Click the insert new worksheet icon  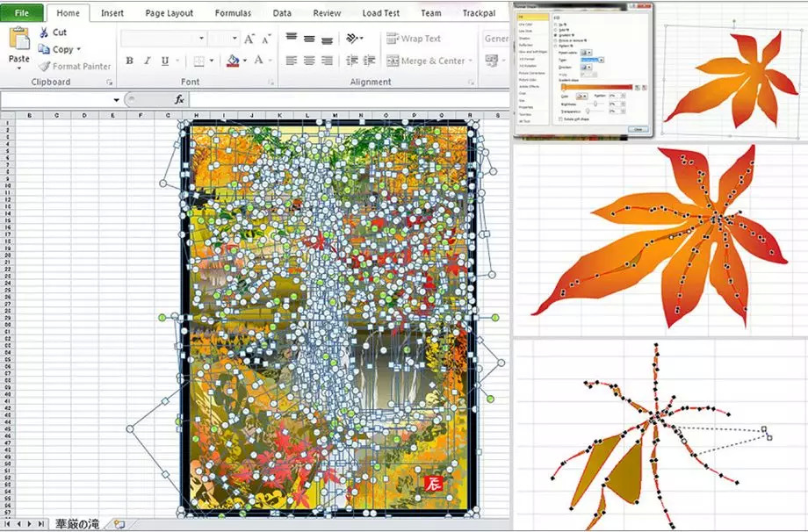[x=119, y=524]
